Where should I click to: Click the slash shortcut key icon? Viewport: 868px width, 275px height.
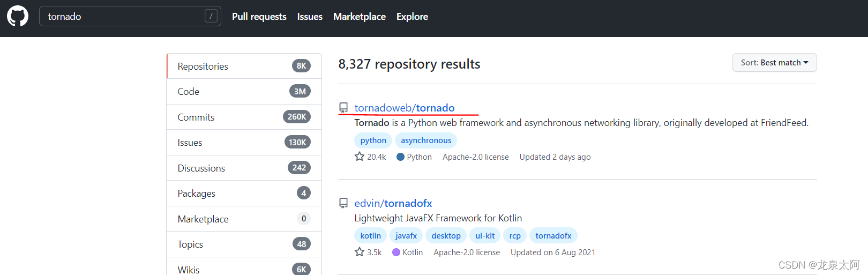(211, 16)
